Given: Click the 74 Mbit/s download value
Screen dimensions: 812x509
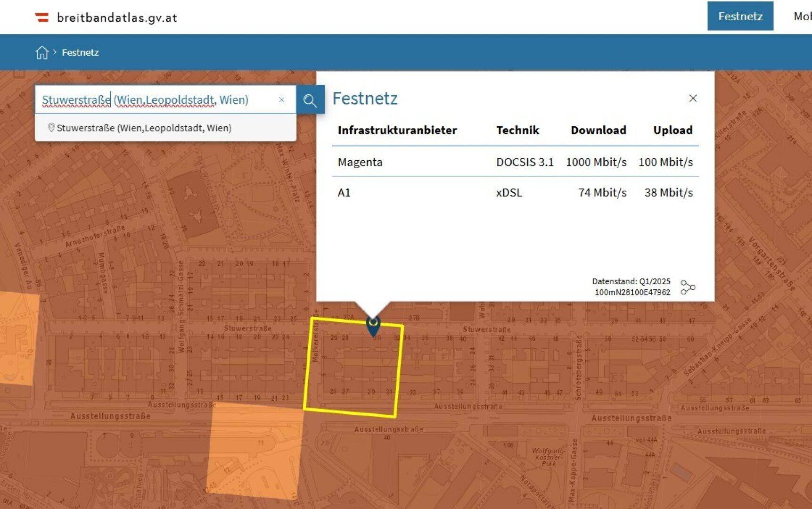Looking at the screenshot, I should pyautogui.click(x=602, y=193).
